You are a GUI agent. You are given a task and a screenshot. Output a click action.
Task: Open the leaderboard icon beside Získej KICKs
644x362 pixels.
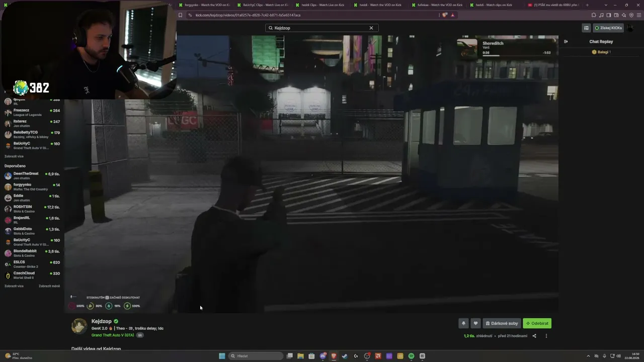tap(586, 28)
